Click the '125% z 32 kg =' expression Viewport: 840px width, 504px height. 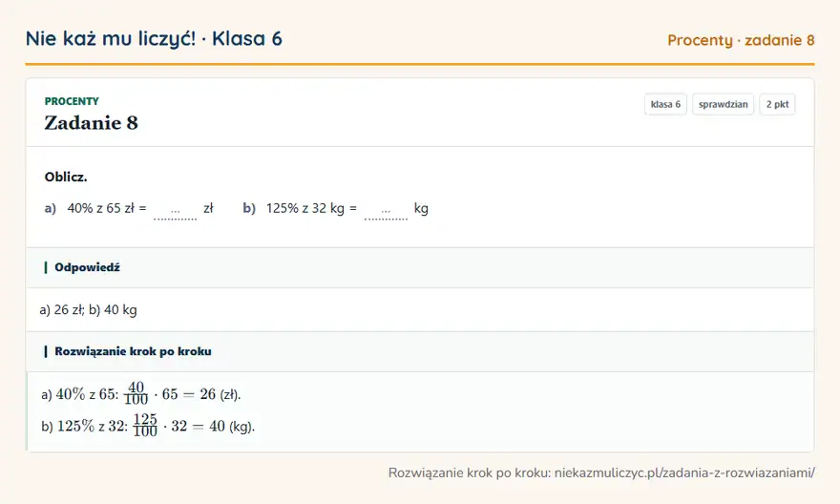coord(311,208)
